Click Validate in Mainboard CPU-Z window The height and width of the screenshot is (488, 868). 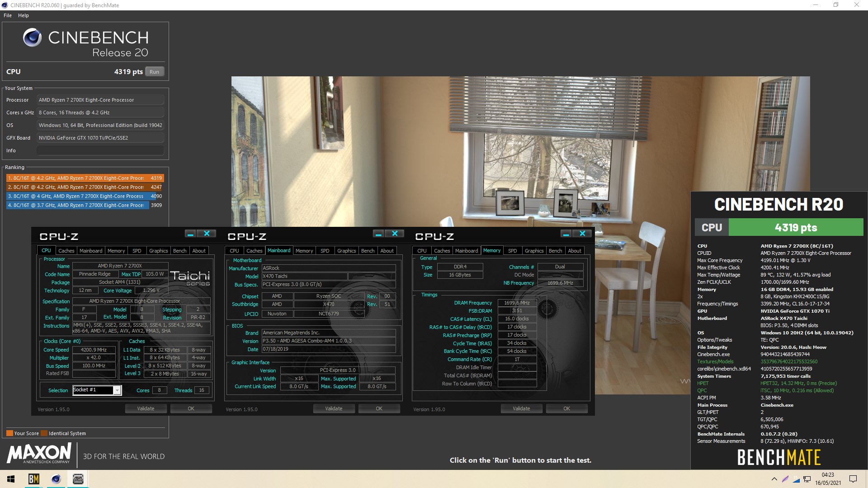coord(334,408)
